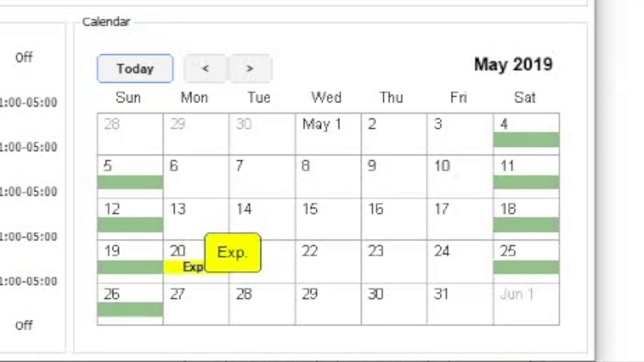Select the greyed Jun 1 cell
Screen dimensions: 644x362
(526, 304)
